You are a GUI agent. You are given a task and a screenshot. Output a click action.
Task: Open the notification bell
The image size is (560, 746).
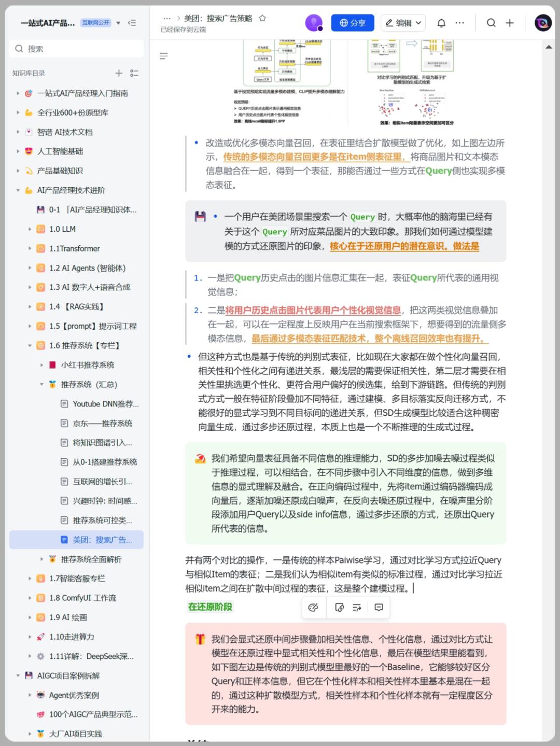tap(441, 23)
